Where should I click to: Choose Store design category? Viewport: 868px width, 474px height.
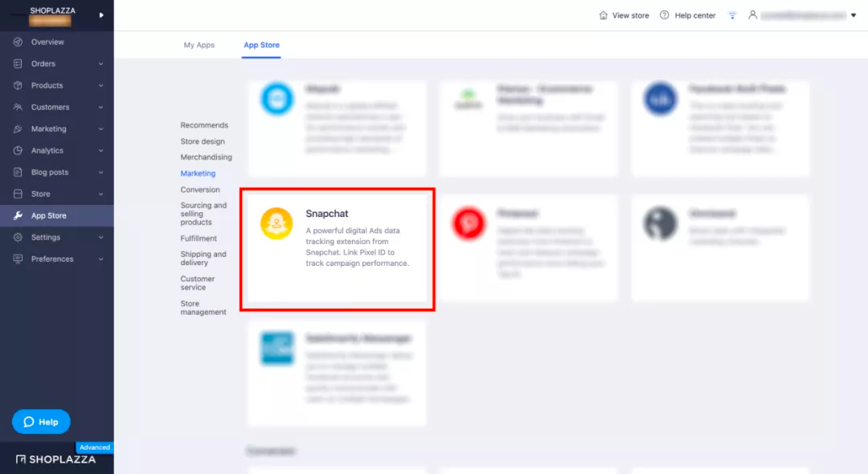coord(203,141)
